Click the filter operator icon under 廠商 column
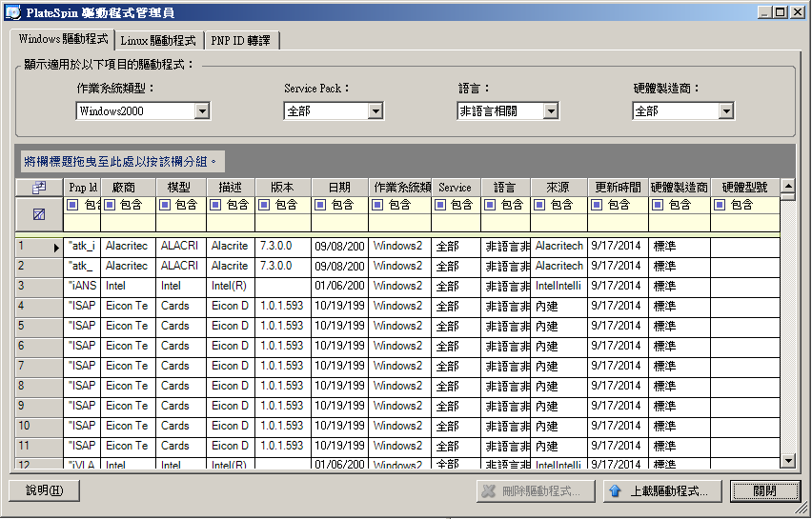This screenshot has width=812, height=519. tap(111, 205)
